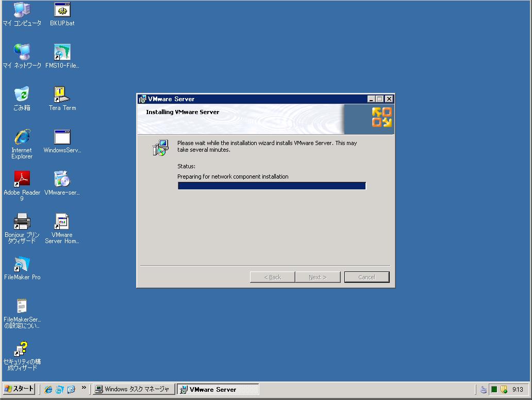This screenshot has height=400, width=532.
Task: Click the VMware Server title bar installer icon
Action: pyautogui.click(x=142, y=99)
